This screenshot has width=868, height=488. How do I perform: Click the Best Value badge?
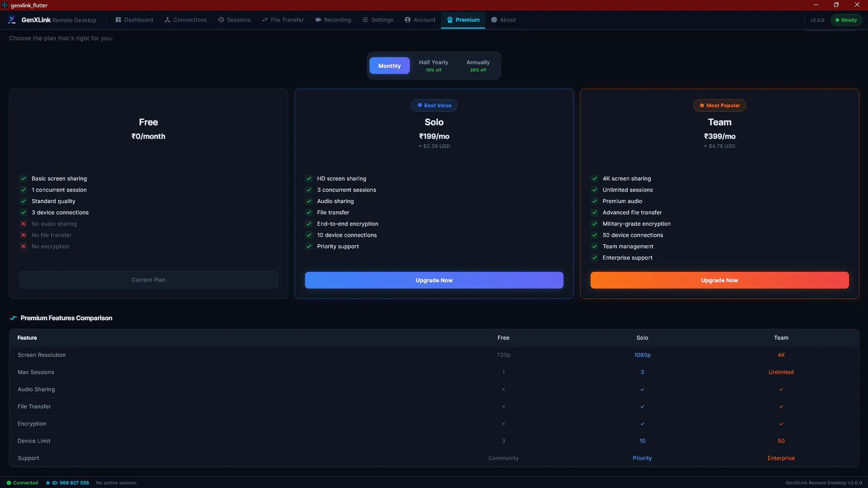coord(434,105)
